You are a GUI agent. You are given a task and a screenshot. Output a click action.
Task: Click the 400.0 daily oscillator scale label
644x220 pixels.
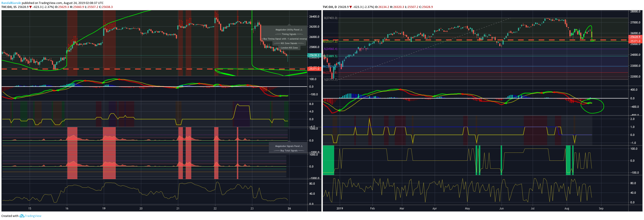[x=634, y=89]
